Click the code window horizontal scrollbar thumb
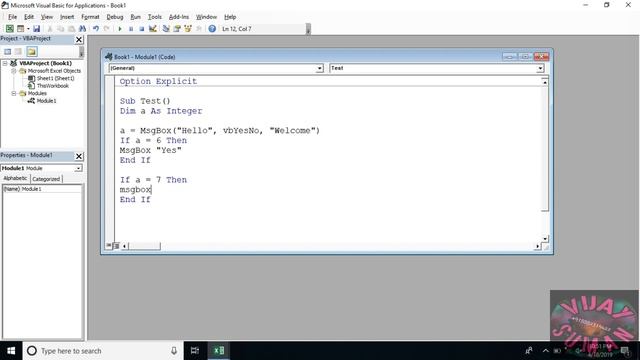Image resolution: width=640 pixels, height=360 pixels. (x=144, y=246)
